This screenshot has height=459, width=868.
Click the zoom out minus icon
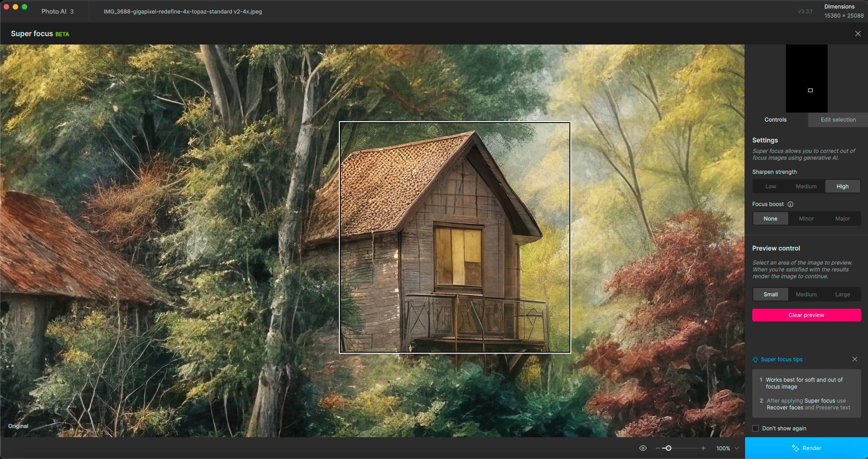657,448
